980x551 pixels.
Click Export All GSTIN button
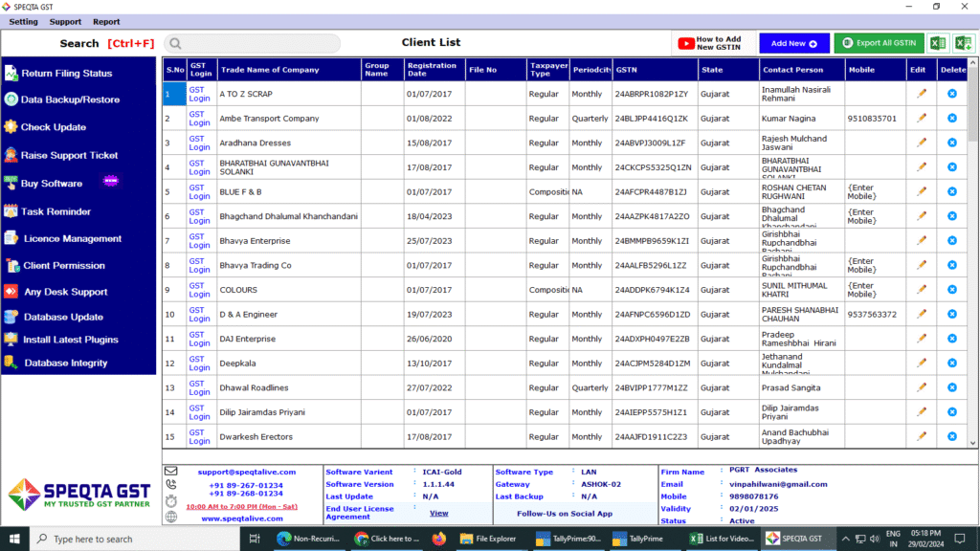click(x=879, y=43)
